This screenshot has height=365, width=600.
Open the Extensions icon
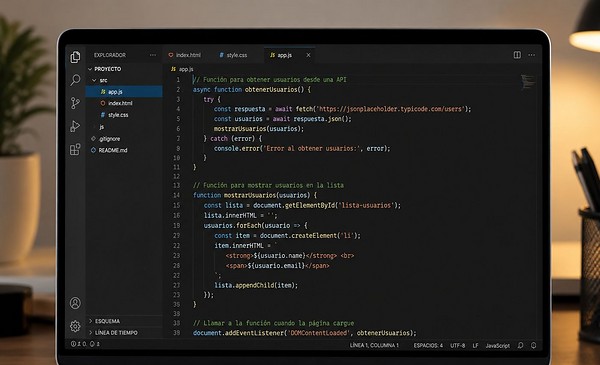[x=75, y=149]
